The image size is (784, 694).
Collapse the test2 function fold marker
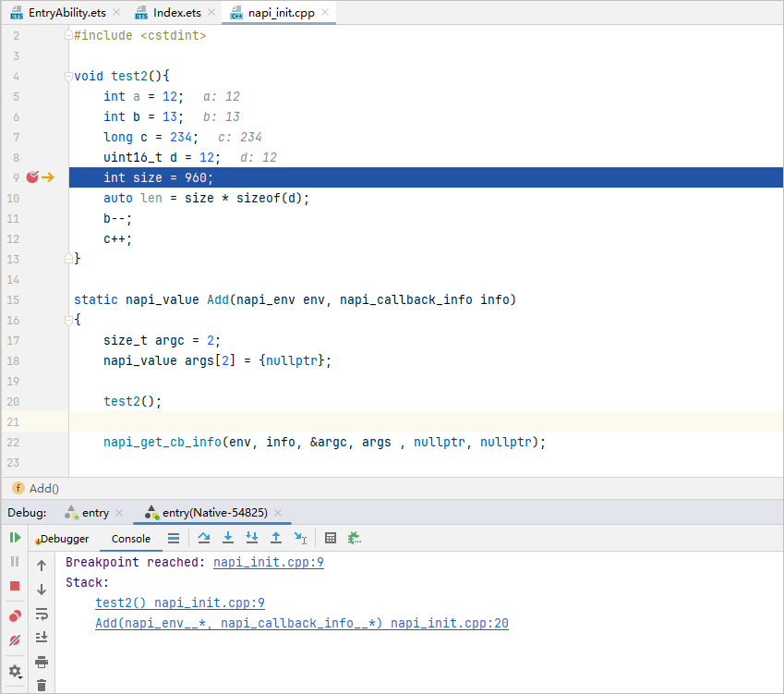point(69,76)
